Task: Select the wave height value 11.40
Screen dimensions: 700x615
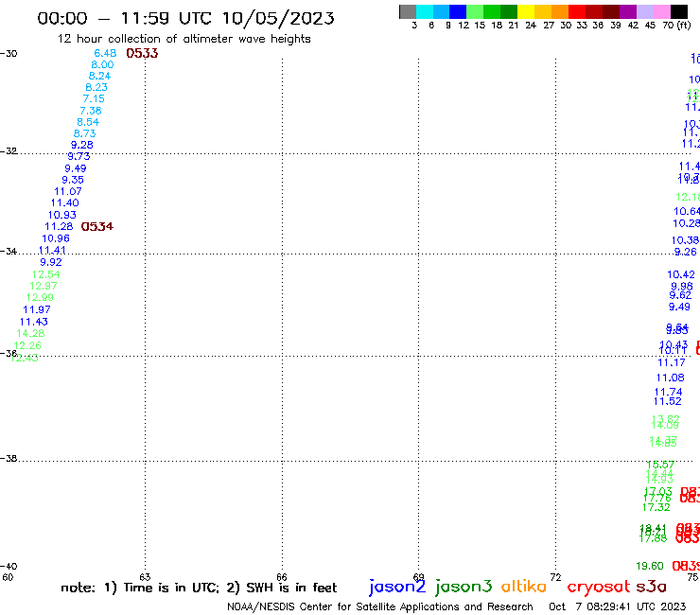Action: 64,202
